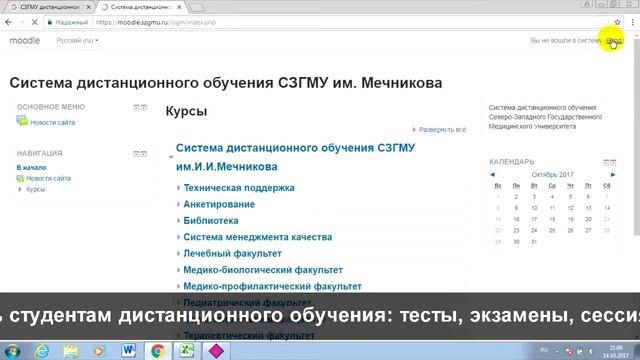Expand the Анкетирование category arrow
This screenshot has height=360, width=640.
pyautogui.click(x=178, y=204)
